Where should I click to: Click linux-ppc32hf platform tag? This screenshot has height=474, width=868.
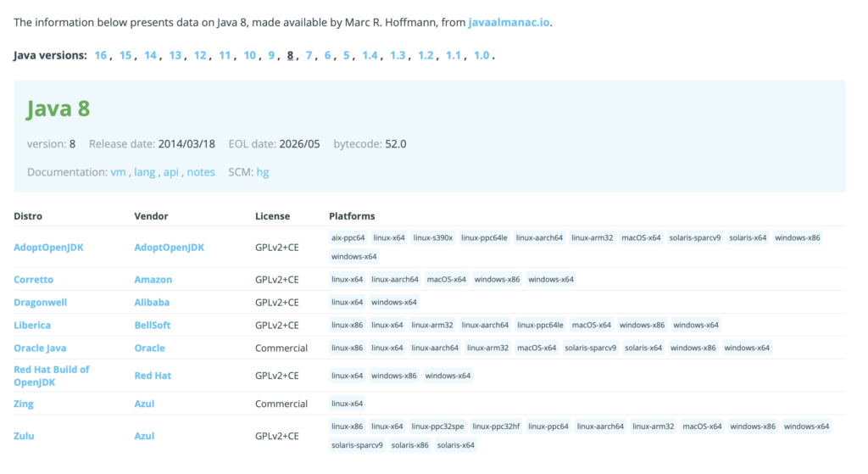[497, 426]
